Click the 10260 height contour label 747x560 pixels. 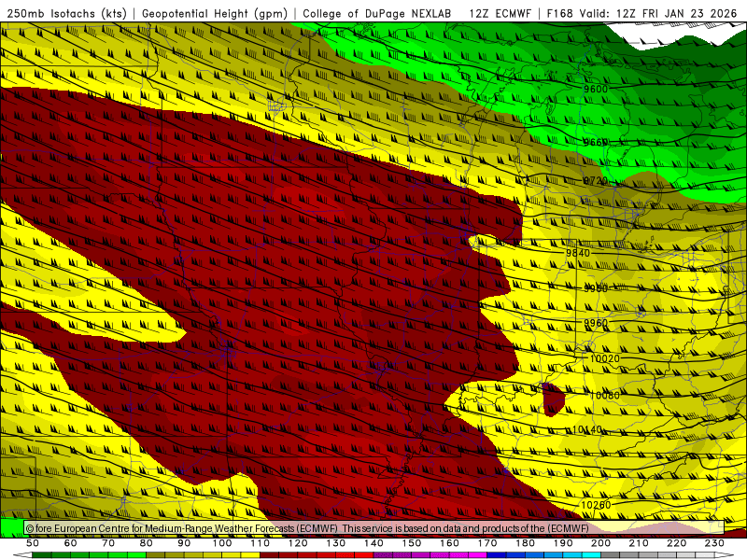tap(596, 505)
